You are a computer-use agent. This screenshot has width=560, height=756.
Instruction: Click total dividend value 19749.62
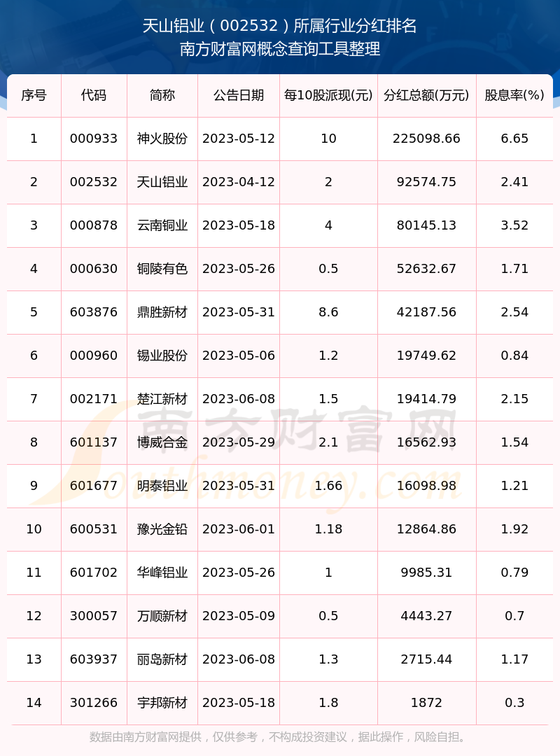pyautogui.click(x=426, y=356)
